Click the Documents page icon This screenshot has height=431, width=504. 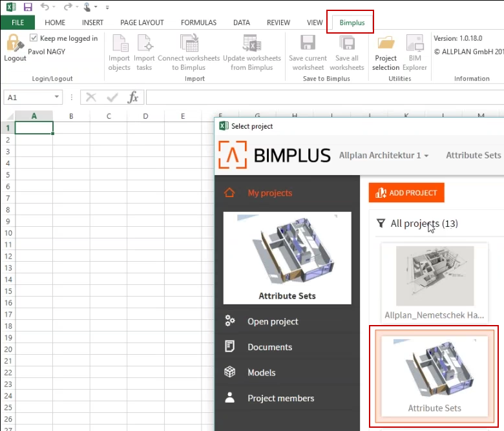click(x=229, y=346)
